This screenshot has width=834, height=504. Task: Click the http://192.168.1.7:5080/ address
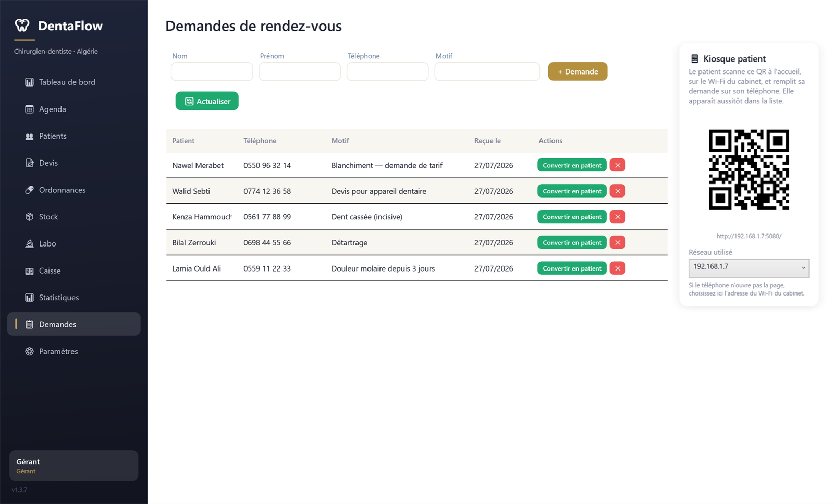[749, 236]
